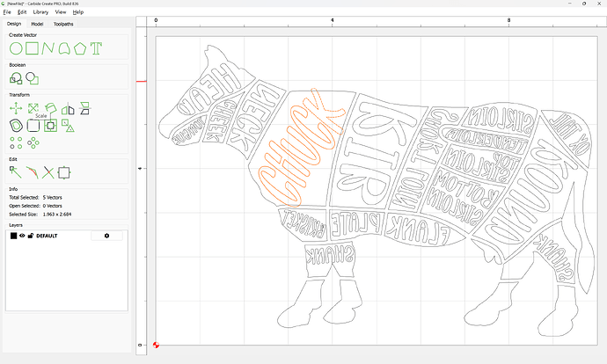Open the DEFAULT layer settings gear
This screenshot has height=364, width=607.
coord(107,236)
